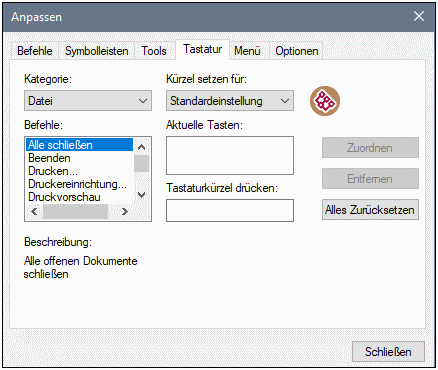This screenshot has height=370, width=438.
Task: Open the Kategorie dropdown showing Datei
Action: pos(88,101)
